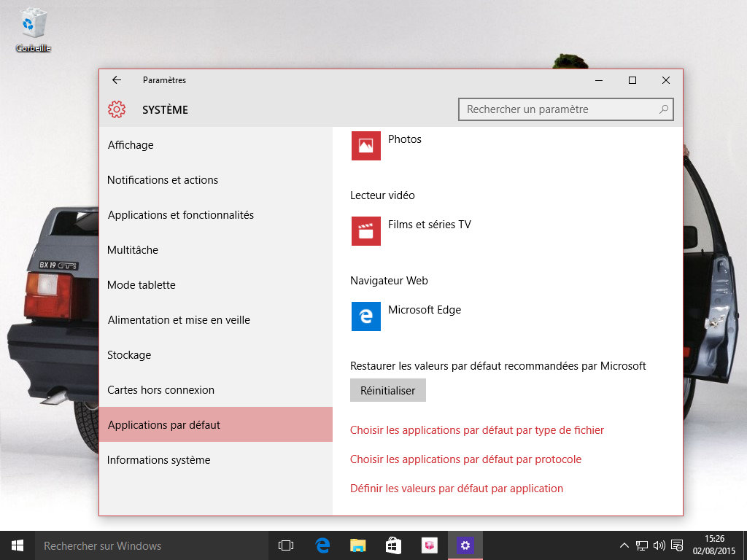The height and width of the screenshot is (560, 747).
Task: Select Stockage in the sidebar
Action: 129,355
